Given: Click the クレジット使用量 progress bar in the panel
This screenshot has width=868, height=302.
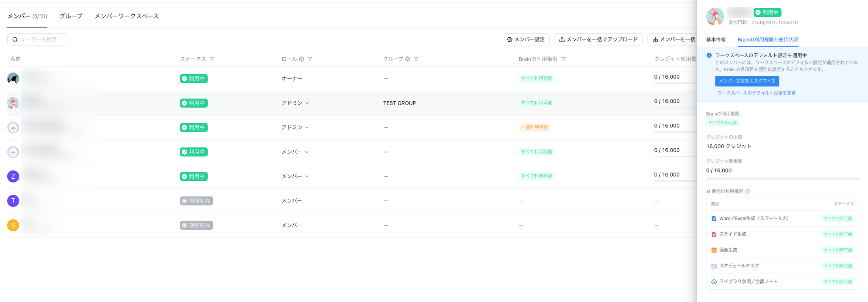Looking at the screenshot, I should 782,179.
